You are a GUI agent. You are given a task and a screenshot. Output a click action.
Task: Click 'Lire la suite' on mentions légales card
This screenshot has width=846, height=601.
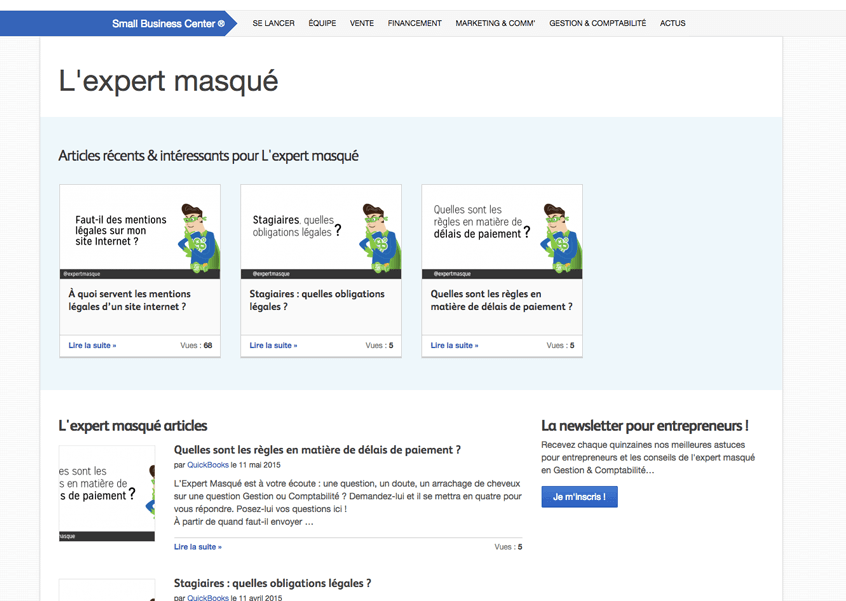click(x=92, y=345)
